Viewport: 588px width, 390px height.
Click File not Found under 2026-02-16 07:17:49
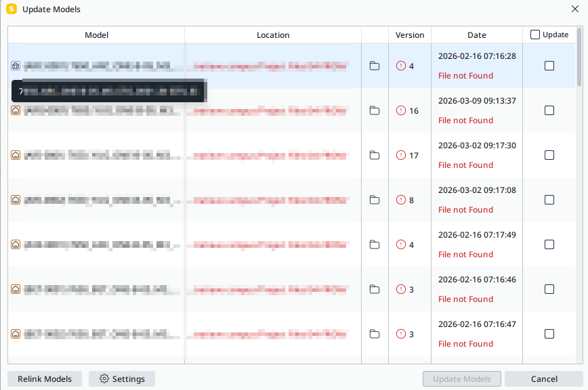(465, 255)
